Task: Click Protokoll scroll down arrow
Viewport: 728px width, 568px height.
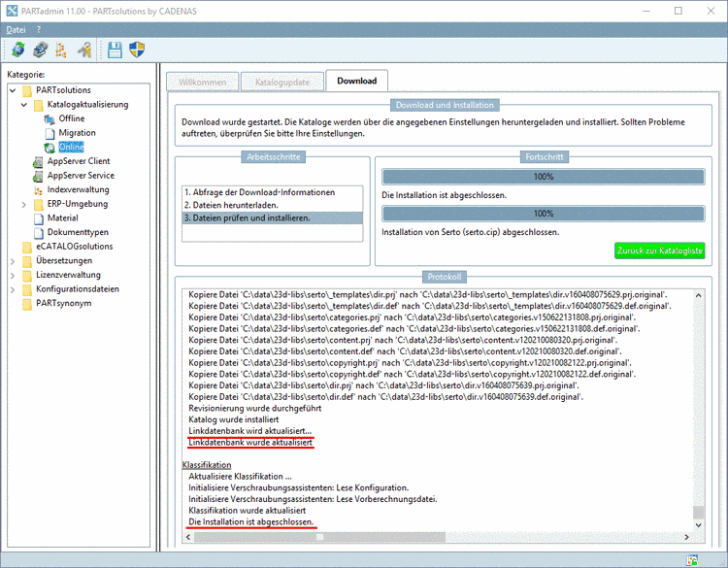Action: pyautogui.click(x=698, y=525)
